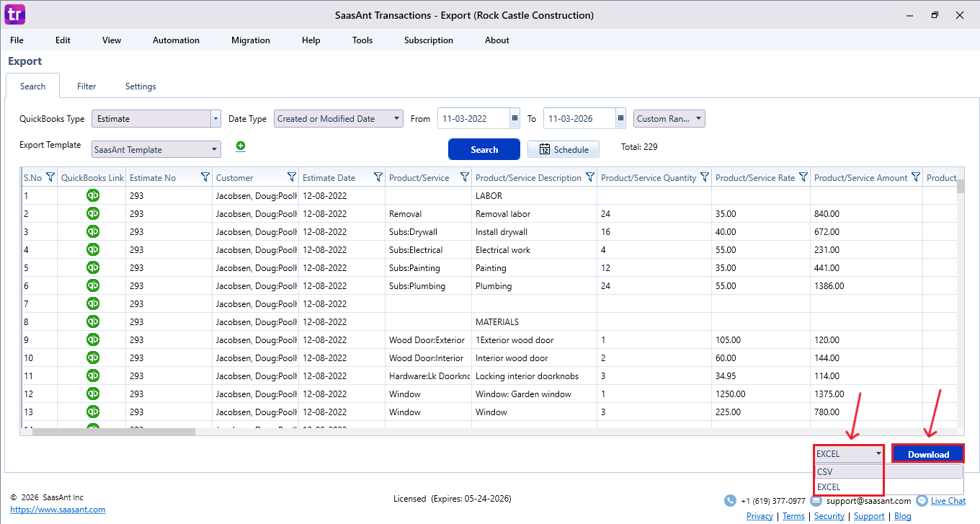This screenshot has width=980, height=524.
Task: Click the Search button
Action: click(484, 149)
